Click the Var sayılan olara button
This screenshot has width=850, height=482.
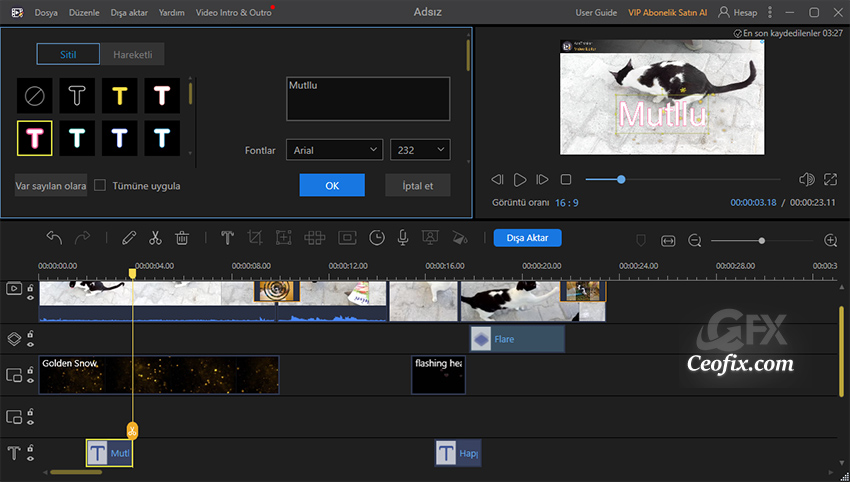pos(51,185)
